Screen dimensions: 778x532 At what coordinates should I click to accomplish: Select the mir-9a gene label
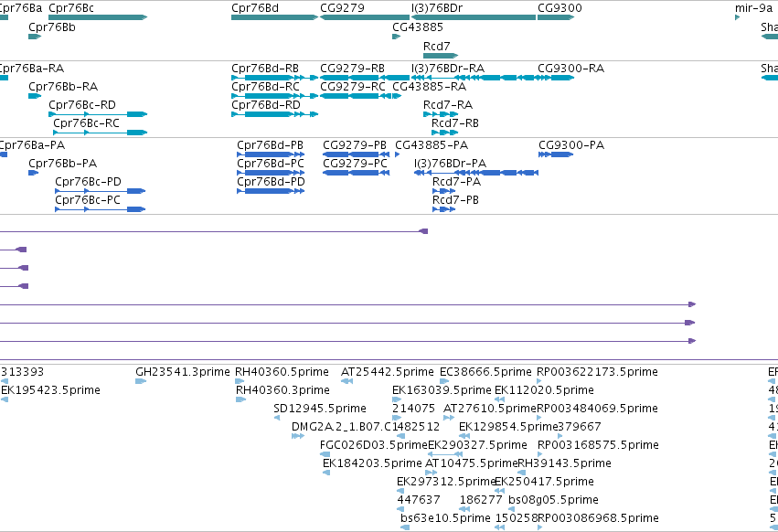(753, 8)
